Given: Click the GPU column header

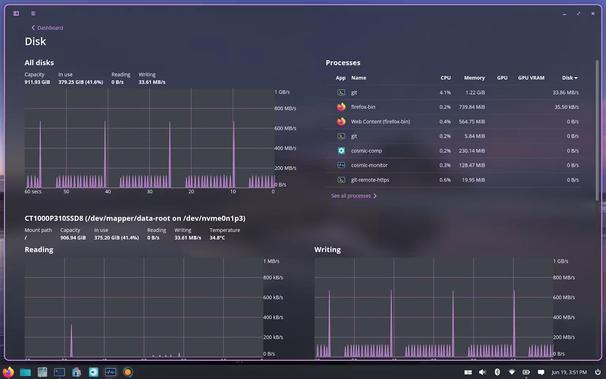Looking at the screenshot, I should [x=502, y=78].
